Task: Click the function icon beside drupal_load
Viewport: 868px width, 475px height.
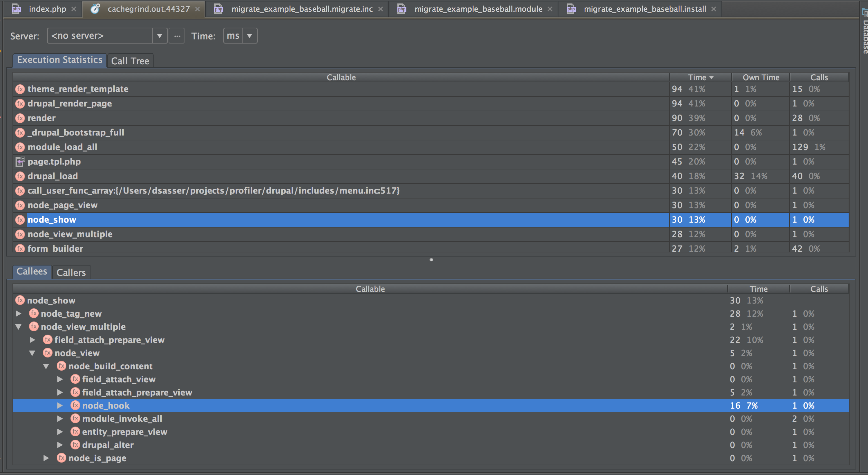Action: [20, 176]
